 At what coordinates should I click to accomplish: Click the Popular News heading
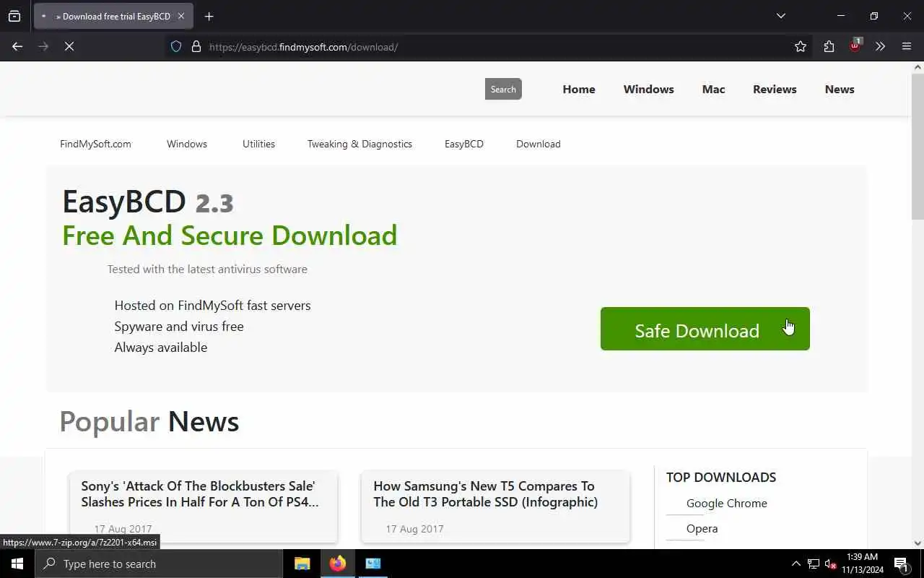pos(149,421)
